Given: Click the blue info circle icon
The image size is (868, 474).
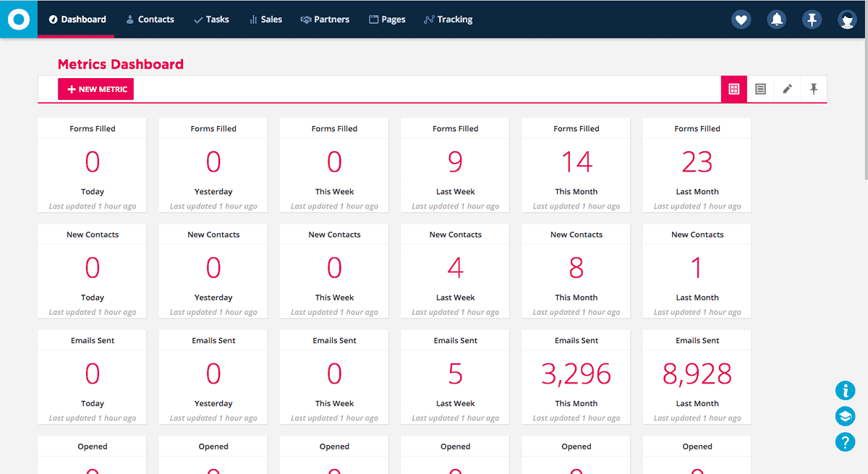Looking at the screenshot, I should 845,391.
